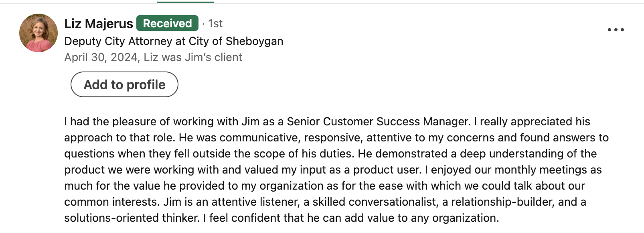Open the Liz Majerus name link
Image resolution: width=644 pixels, height=233 pixels.
click(99, 24)
